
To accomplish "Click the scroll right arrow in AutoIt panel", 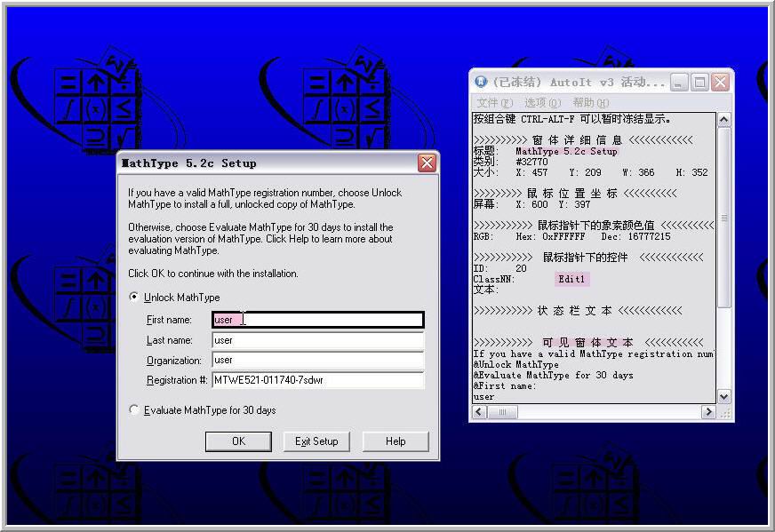I will pos(708,412).
